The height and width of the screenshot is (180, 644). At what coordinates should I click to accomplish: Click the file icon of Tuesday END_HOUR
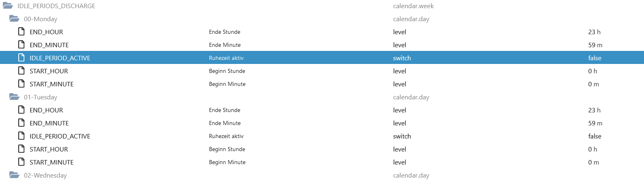(22, 110)
